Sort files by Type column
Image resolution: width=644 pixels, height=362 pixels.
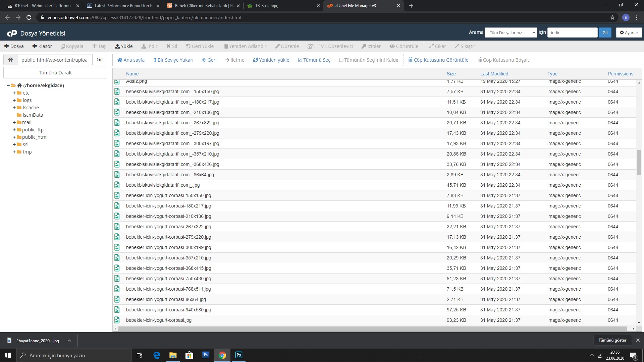tap(552, 74)
